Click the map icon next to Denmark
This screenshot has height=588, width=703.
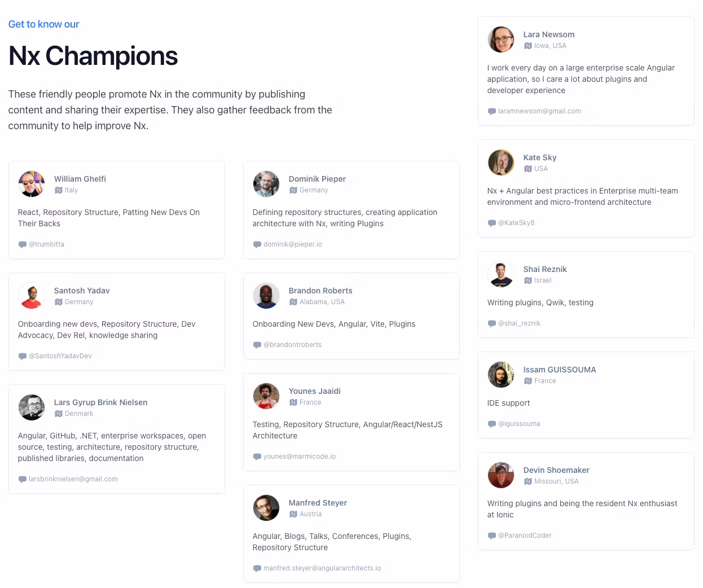tap(58, 414)
